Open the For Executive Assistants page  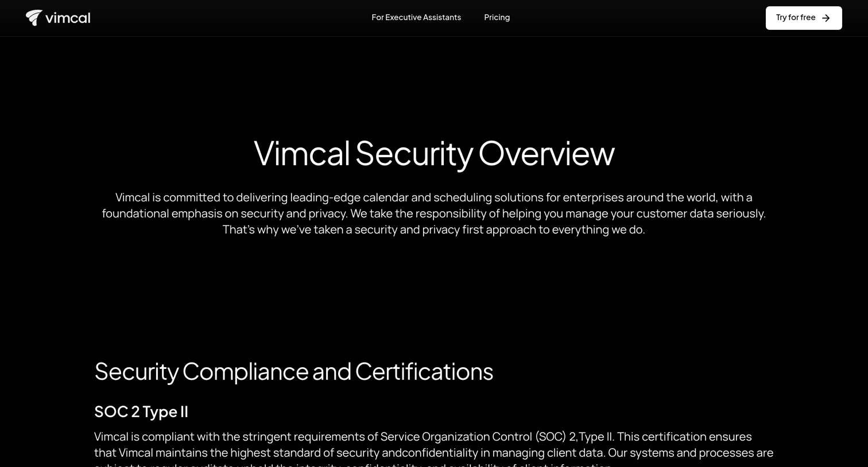416,17
